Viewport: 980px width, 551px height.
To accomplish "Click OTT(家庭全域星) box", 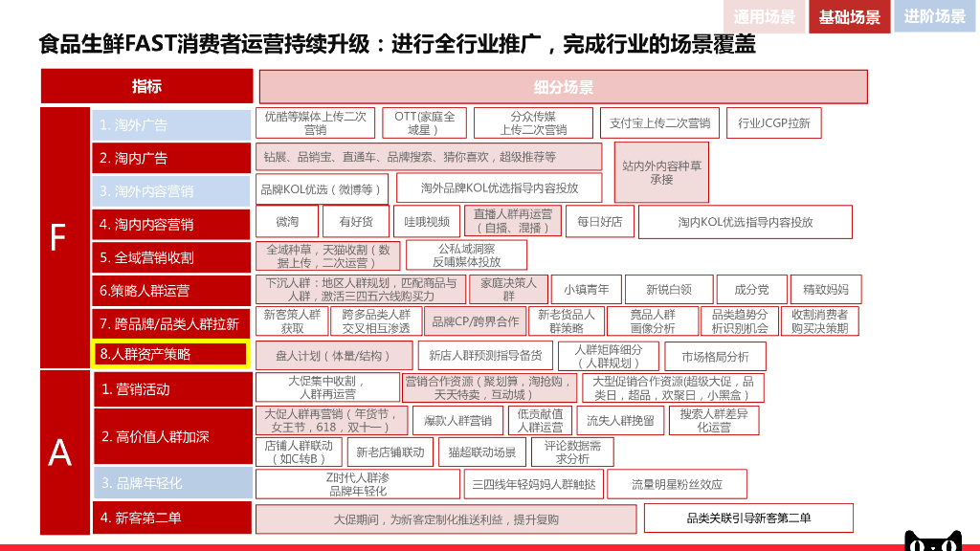I will (424, 123).
